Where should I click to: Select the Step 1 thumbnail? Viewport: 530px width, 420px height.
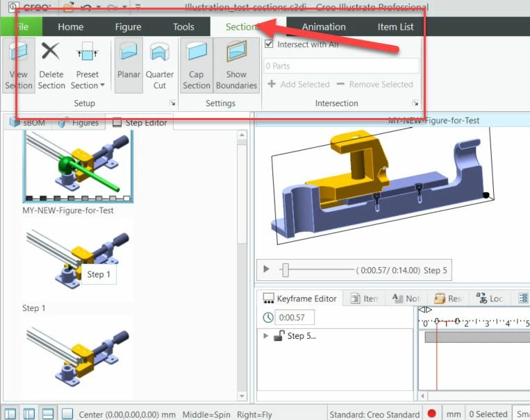pos(78,260)
